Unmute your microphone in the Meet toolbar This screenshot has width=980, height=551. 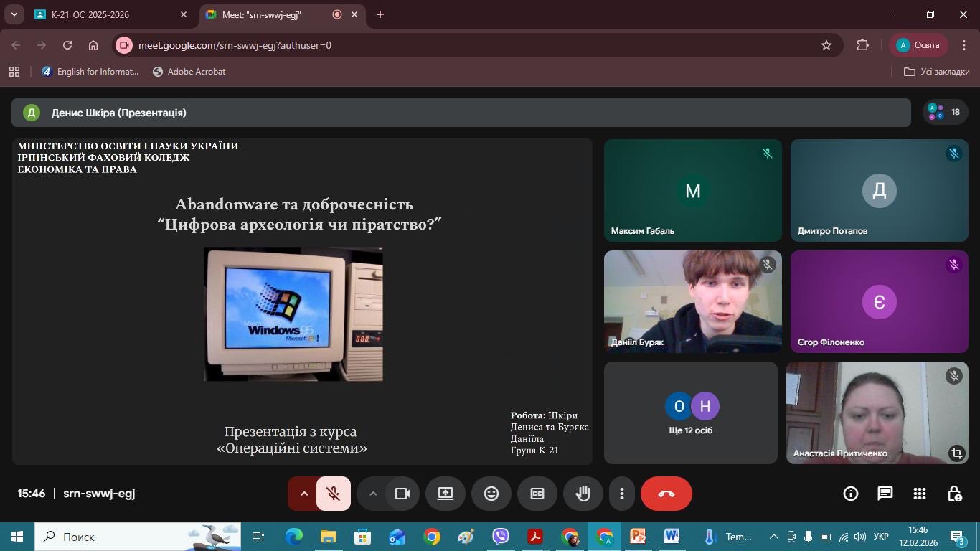pos(333,494)
